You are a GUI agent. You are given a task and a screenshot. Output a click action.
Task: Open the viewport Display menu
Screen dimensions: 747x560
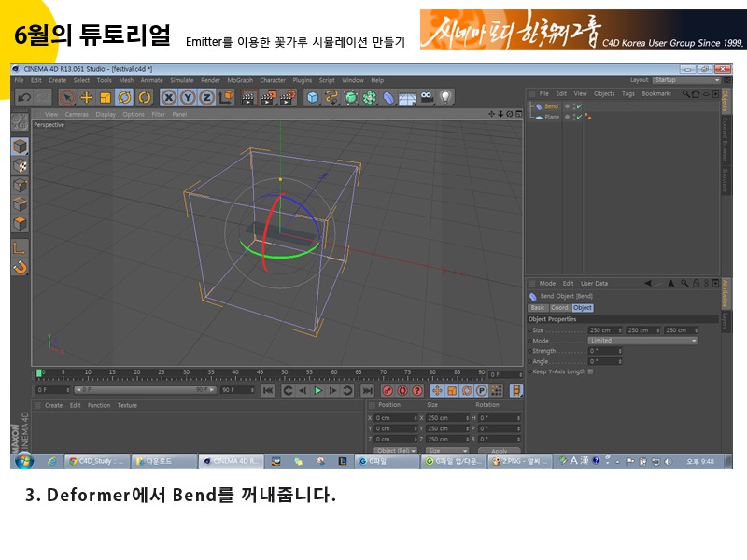[x=106, y=114]
